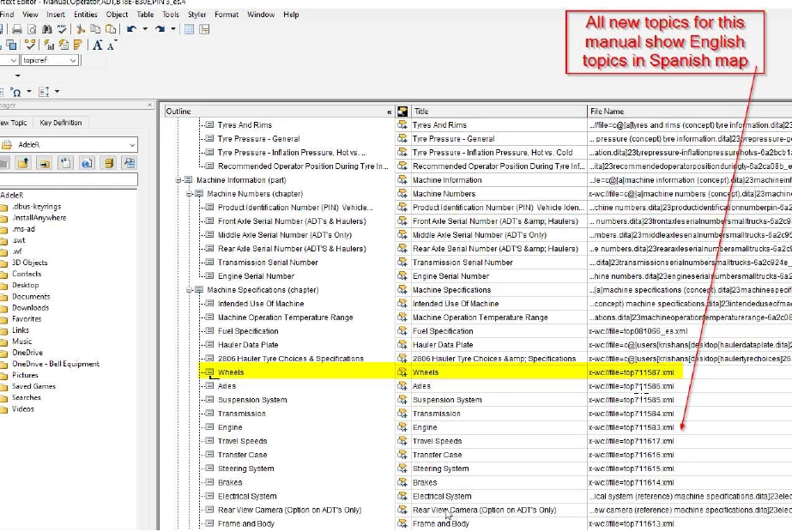Select the Wheels outline item

tap(231, 372)
